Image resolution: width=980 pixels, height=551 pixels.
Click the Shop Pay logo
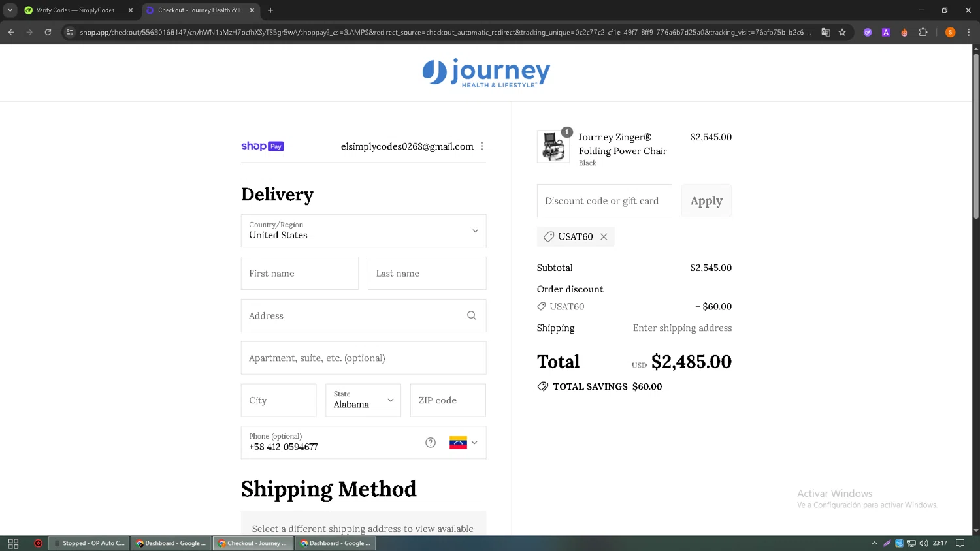pos(262,146)
